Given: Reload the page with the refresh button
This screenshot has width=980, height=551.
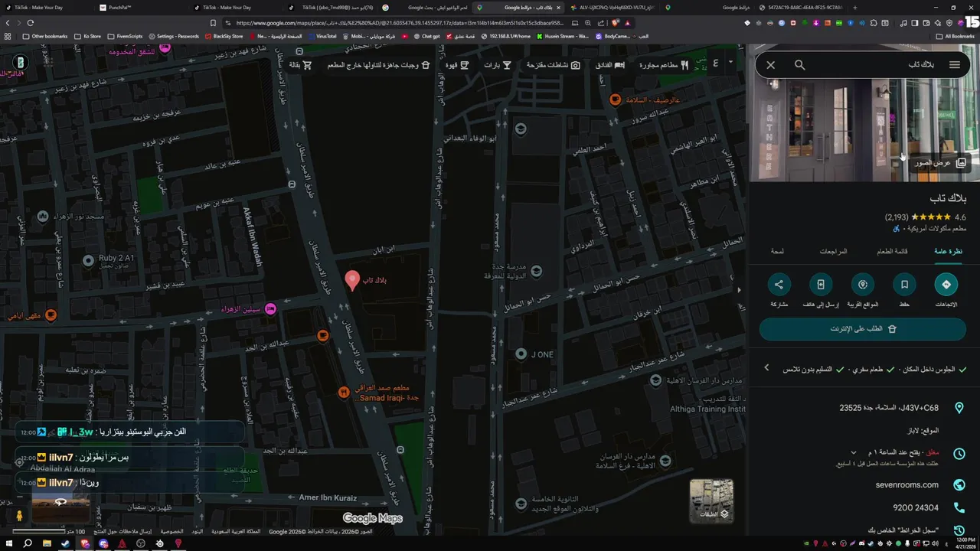Looking at the screenshot, I should point(31,23).
